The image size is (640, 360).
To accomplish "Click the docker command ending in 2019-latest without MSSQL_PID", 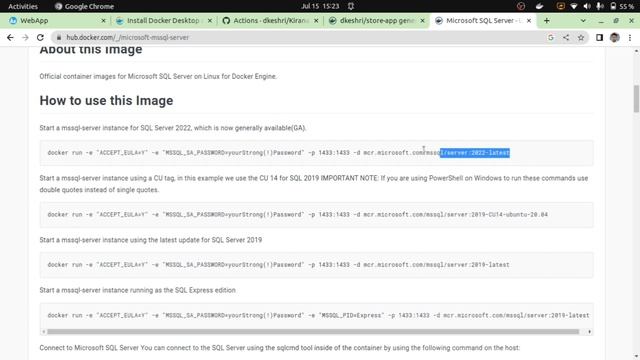I will [278, 265].
